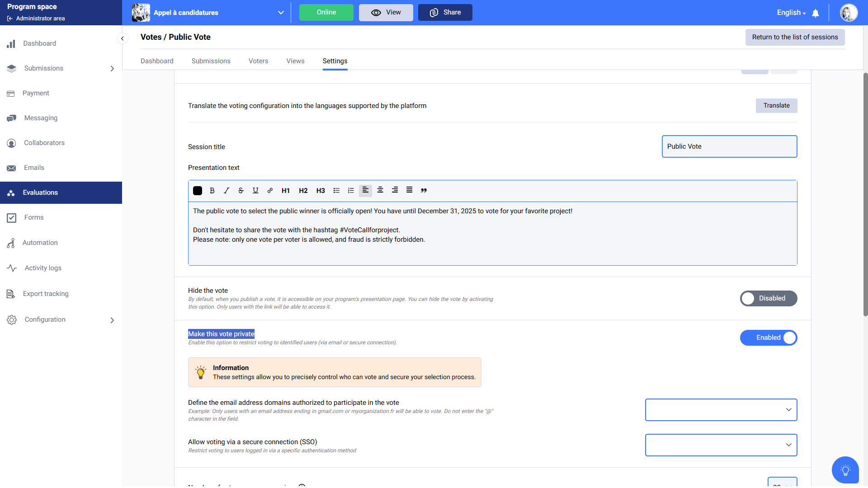Center align the presentation text
Image resolution: width=868 pixels, height=488 pixels.
click(x=380, y=190)
